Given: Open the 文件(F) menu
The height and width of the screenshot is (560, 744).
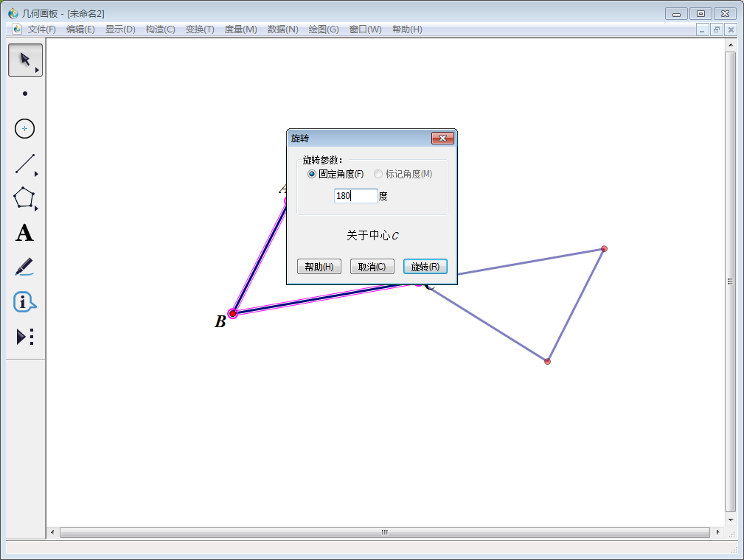Looking at the screenshot, I should pos(42,29).
